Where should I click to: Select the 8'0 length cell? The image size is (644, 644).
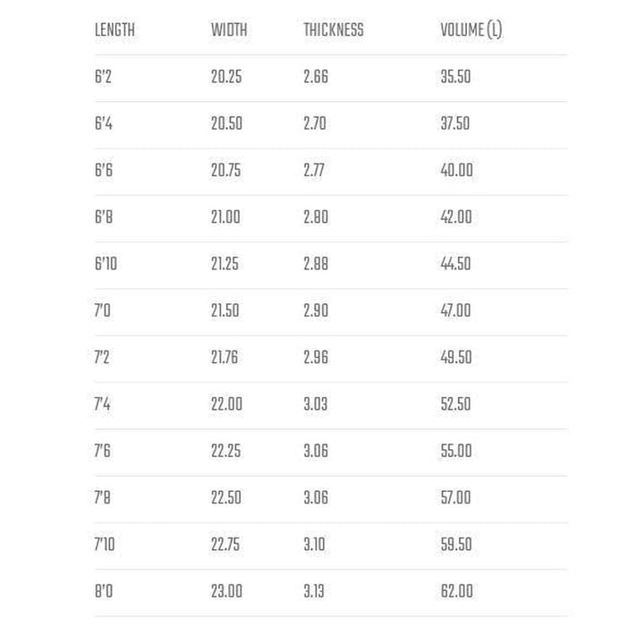(104, 591)
